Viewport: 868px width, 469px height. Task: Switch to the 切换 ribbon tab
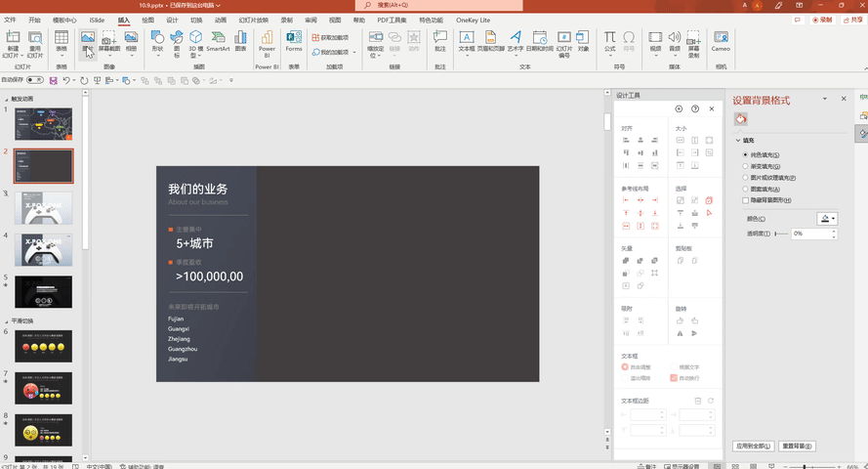coord(196,20)
